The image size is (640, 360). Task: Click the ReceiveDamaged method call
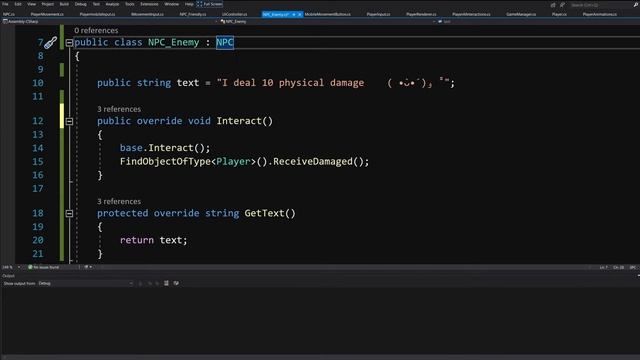click(x=313, y=162)
